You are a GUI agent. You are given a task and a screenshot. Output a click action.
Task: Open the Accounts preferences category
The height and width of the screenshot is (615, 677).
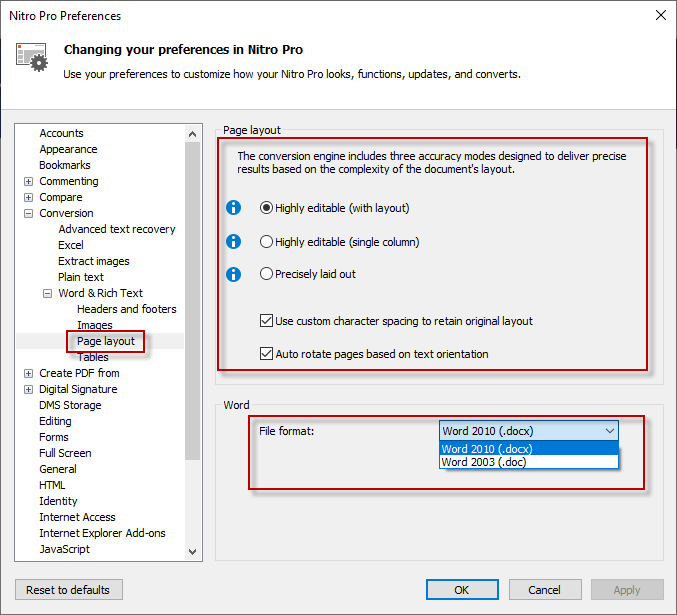(61, 133)
